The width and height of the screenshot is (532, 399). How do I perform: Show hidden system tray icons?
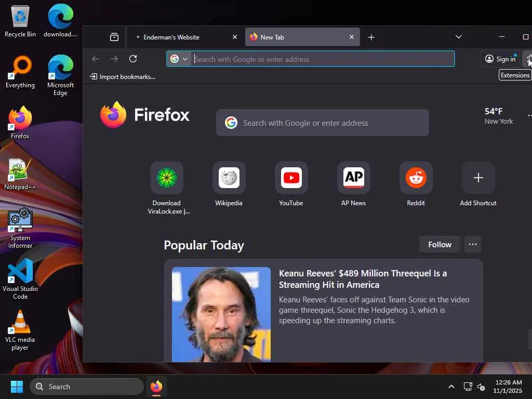pyautogui.click(x=451, y=387)
